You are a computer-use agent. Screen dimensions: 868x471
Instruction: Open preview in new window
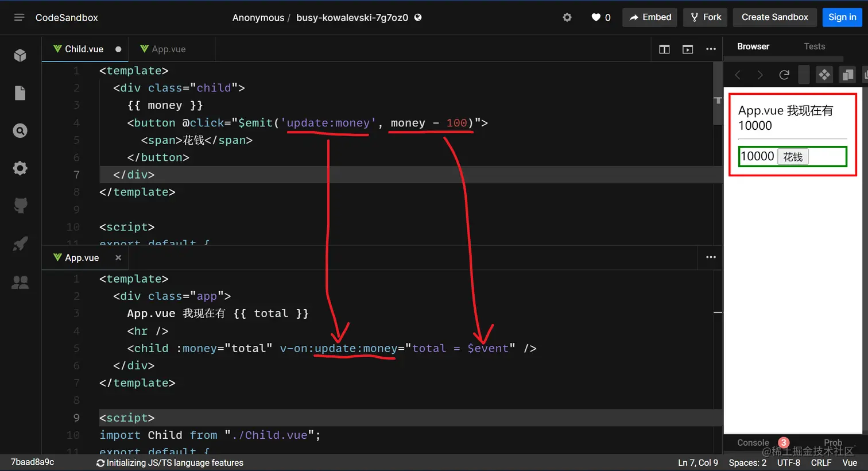[688, 49]
